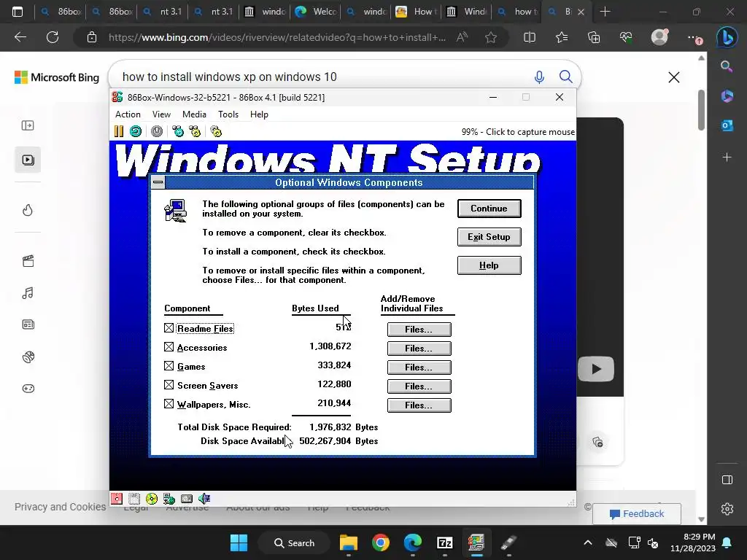Add video to collection icon
The height and width of the screenshot is (560, 747).
(x=597, y=443)
